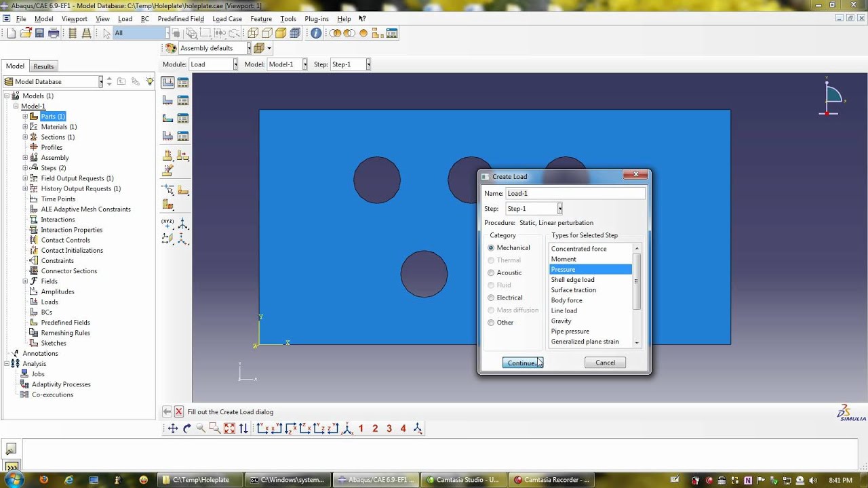Open C:\Temp\Holeplate folder taskbar item

coord(199,480)
